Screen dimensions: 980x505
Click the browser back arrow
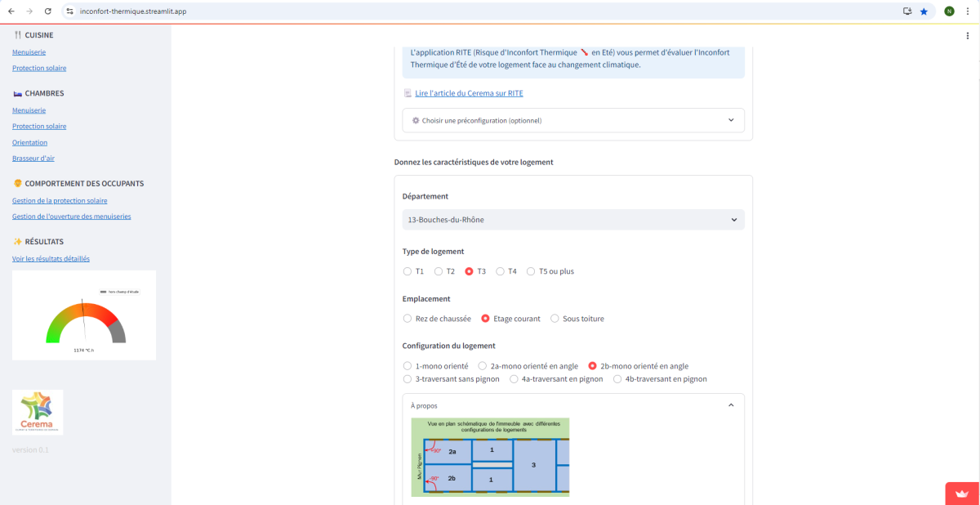click(x=11, y=11)
